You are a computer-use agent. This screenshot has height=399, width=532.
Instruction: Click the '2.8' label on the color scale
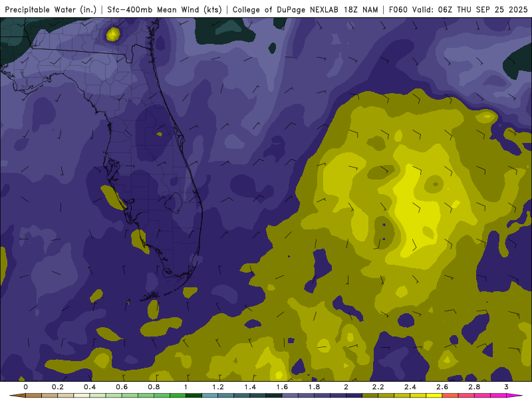tap(474, 387)
